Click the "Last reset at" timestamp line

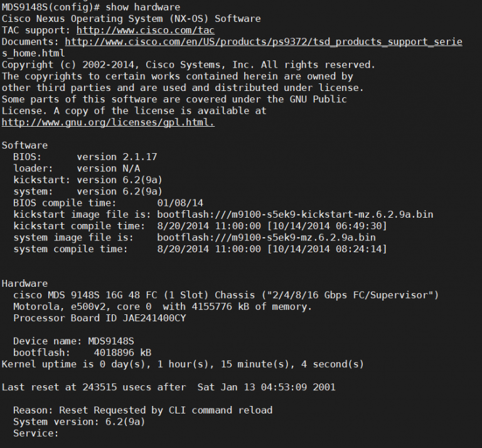coord(168,387)
